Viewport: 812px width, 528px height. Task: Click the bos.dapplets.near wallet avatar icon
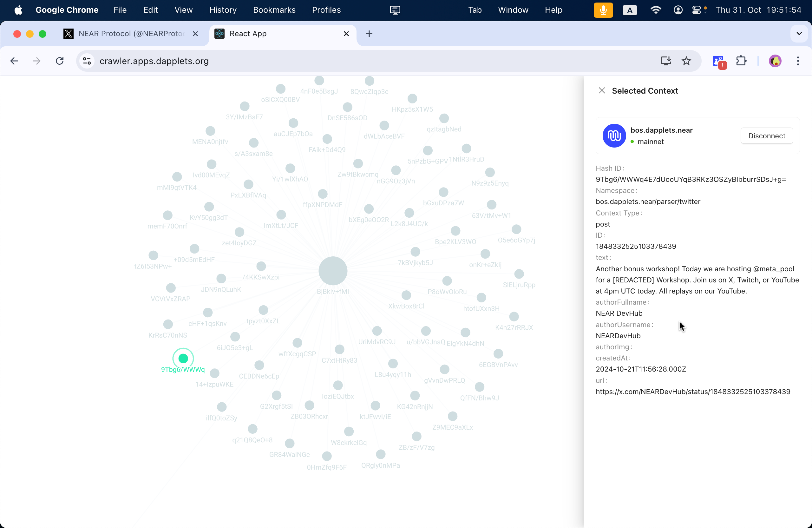coord(614,135)
